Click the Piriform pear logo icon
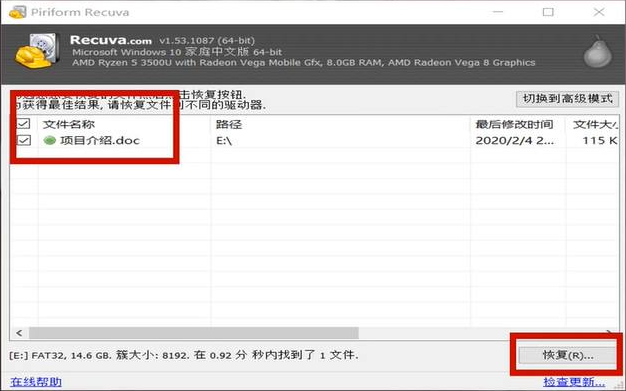 597,52
